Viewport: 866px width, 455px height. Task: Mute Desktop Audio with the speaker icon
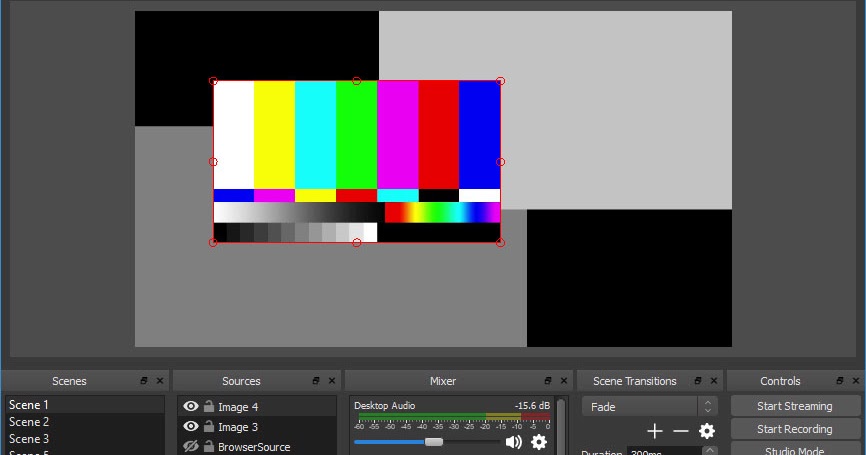point(514,442)
